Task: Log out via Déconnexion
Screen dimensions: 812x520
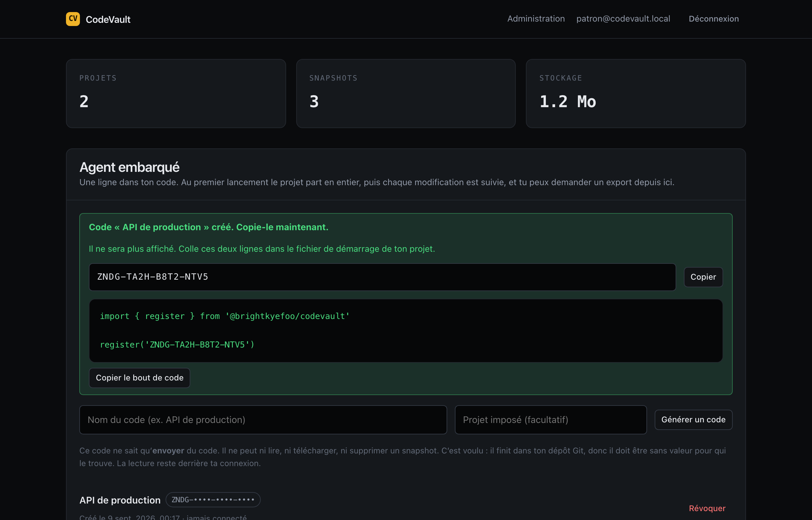Action: 713,19
